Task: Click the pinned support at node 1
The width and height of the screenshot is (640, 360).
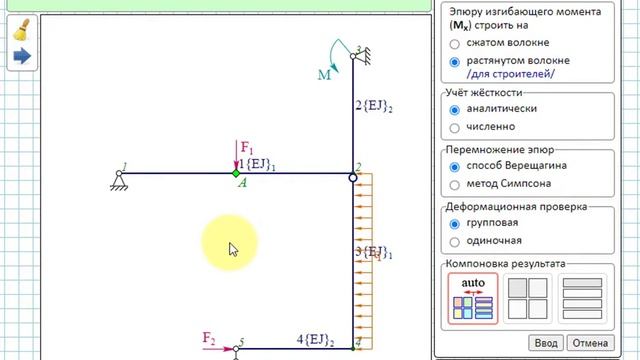Action: tap(119, 181)
